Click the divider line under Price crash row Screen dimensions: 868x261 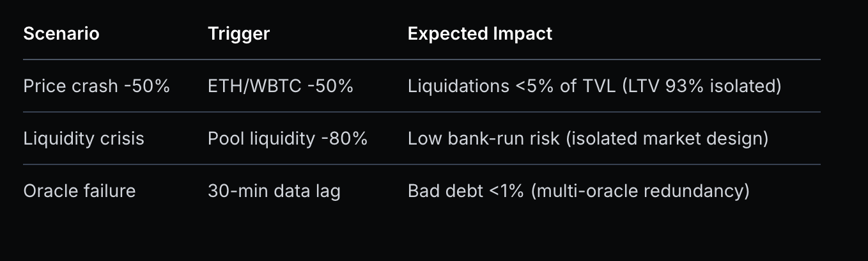pos(422,112)
